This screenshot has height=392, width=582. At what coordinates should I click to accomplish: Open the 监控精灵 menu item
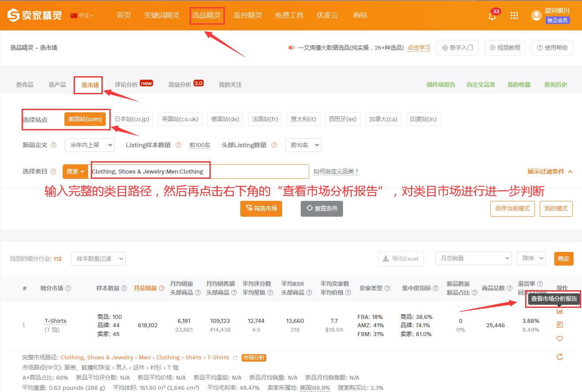click(x=248, y=15)
